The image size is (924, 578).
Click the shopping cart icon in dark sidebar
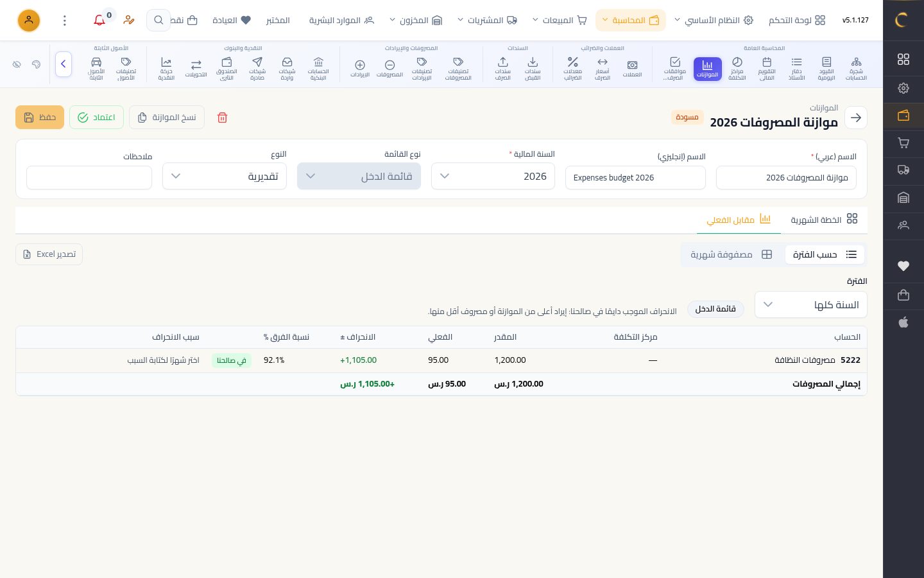pos(903,143)
